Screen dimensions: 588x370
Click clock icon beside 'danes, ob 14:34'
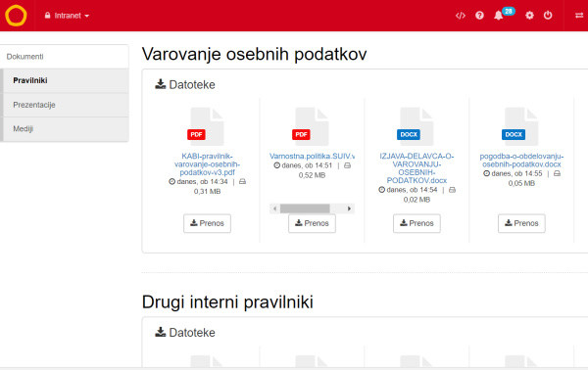pyautogui.click(x=171, y=182)
